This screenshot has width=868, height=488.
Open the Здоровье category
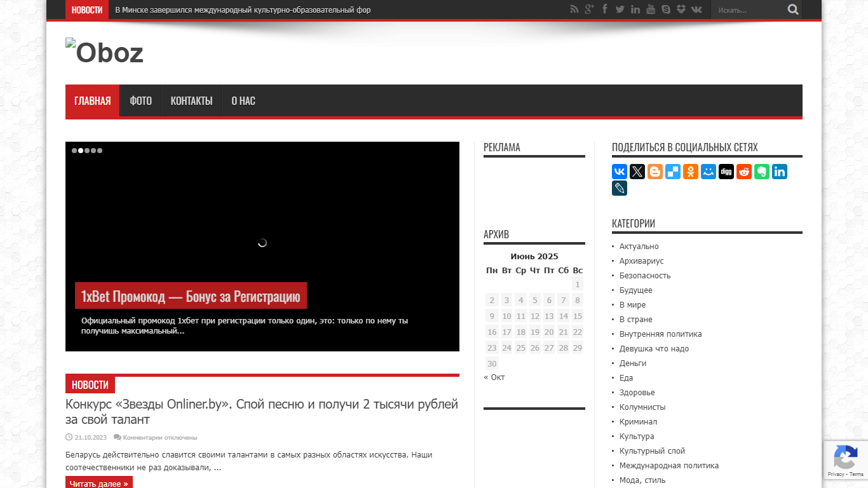(x=637, y=393)
